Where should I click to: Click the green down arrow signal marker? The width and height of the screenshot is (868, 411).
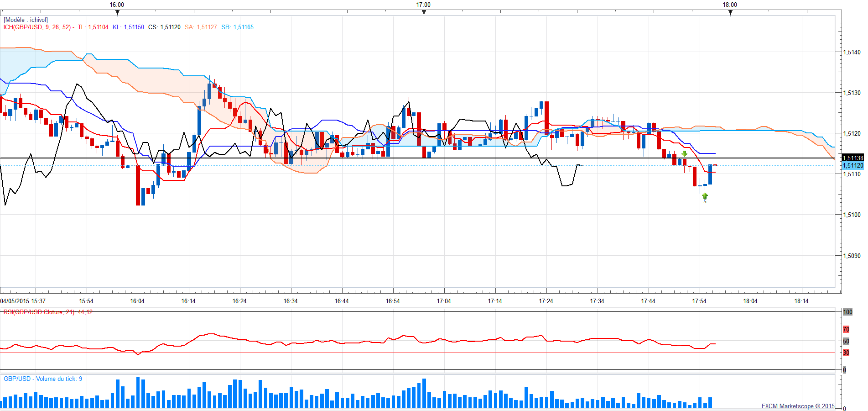(x=684, y=154)
